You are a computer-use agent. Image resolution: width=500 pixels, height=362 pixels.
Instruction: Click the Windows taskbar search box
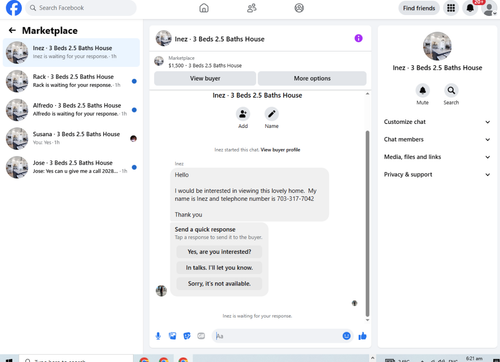(x=76, y=359)
